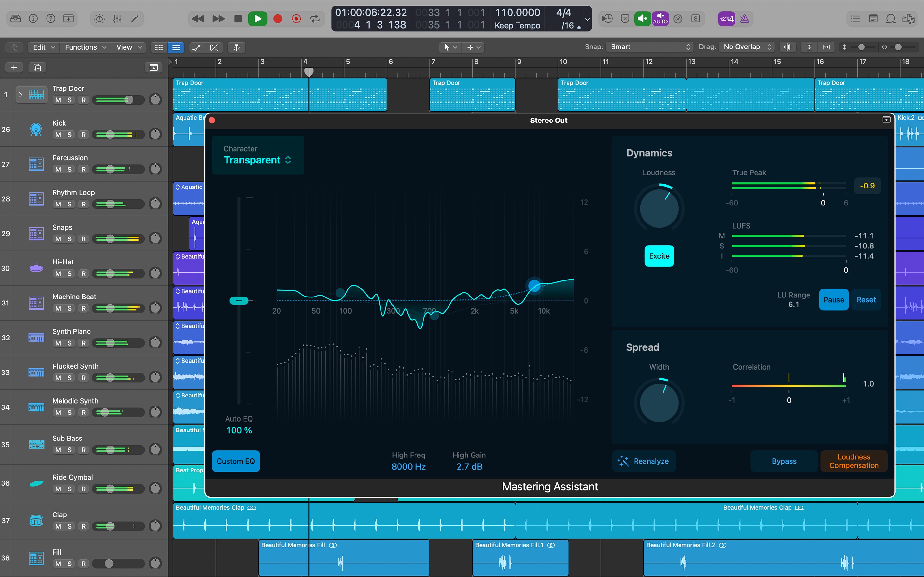Select the Pencil tool in toolbar

136,18
